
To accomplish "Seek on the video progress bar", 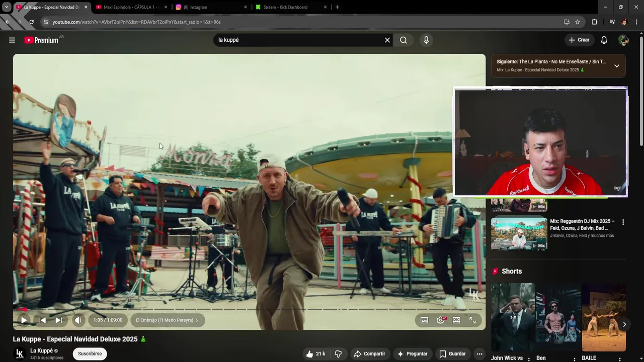I will (249, 309).
